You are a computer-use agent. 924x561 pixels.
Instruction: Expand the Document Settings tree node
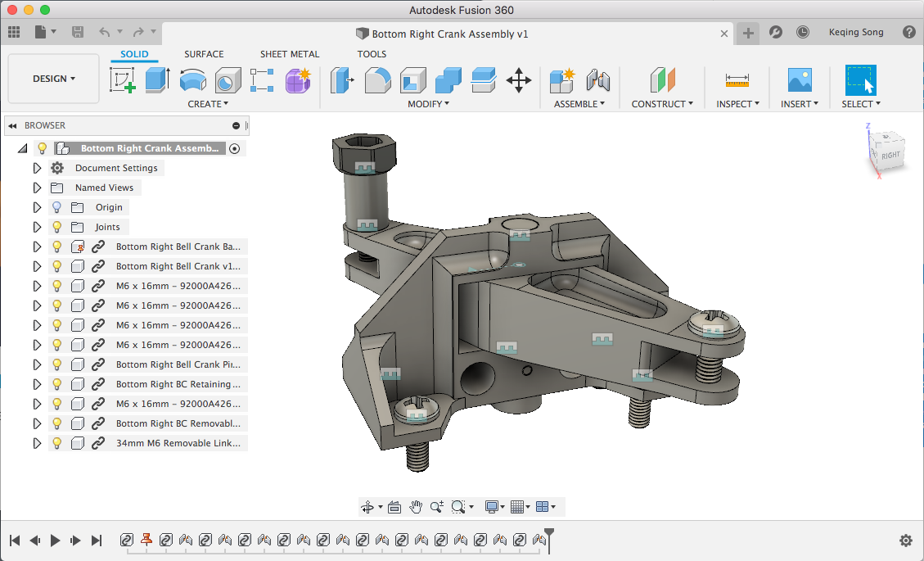pos(37,168)
